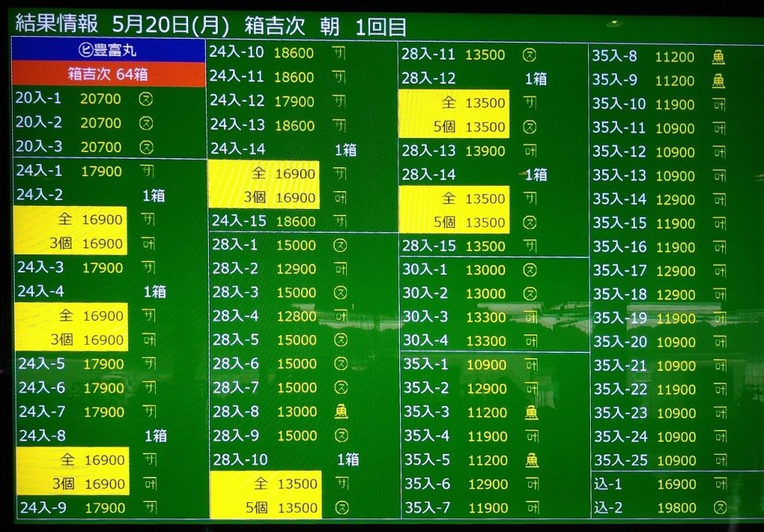Viewport: 764px width, 532px height.
Task: Select the 朝 1回目 session label
Action: [x=363, y=27]
